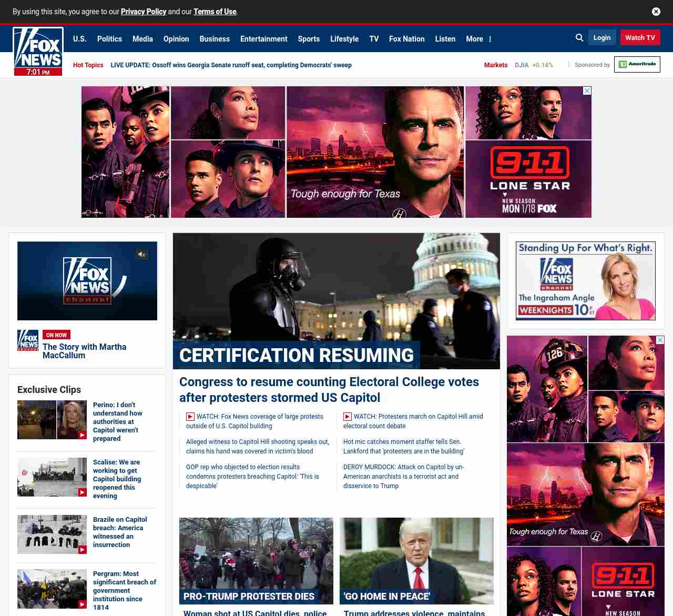Play the Perino exclusive clip thumbnail
This screenshot has width=673, height=616.
click(x=52, y=420)
